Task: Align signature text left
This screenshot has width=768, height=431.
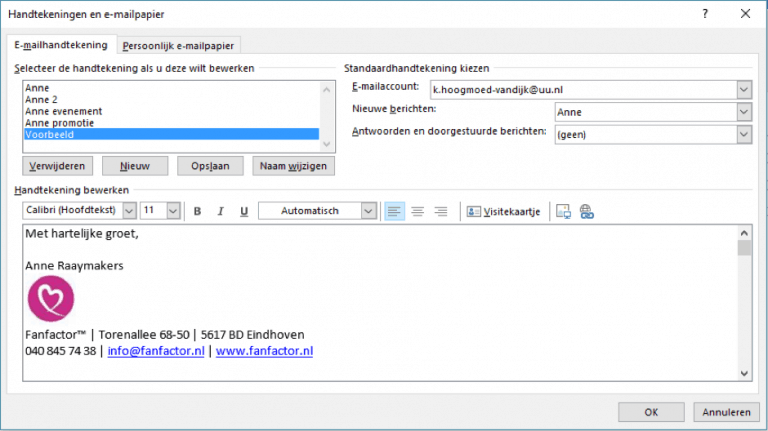Action: pyautogui.click(x=394, y=211)
